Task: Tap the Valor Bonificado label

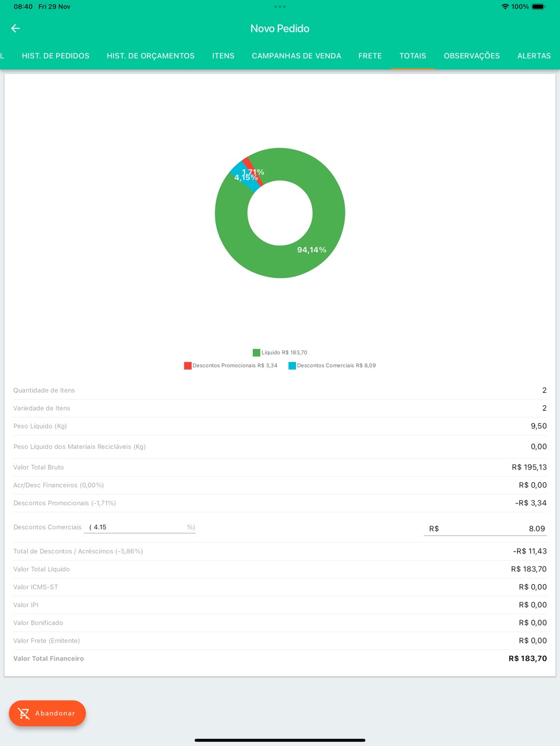Action: (x=38, y=623)
